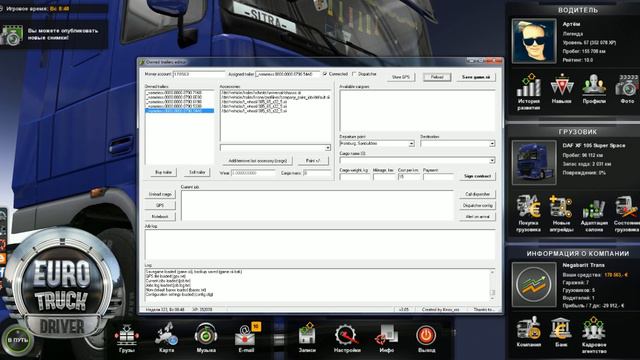Open the Destination dropdown

click(x=492, y=144)
